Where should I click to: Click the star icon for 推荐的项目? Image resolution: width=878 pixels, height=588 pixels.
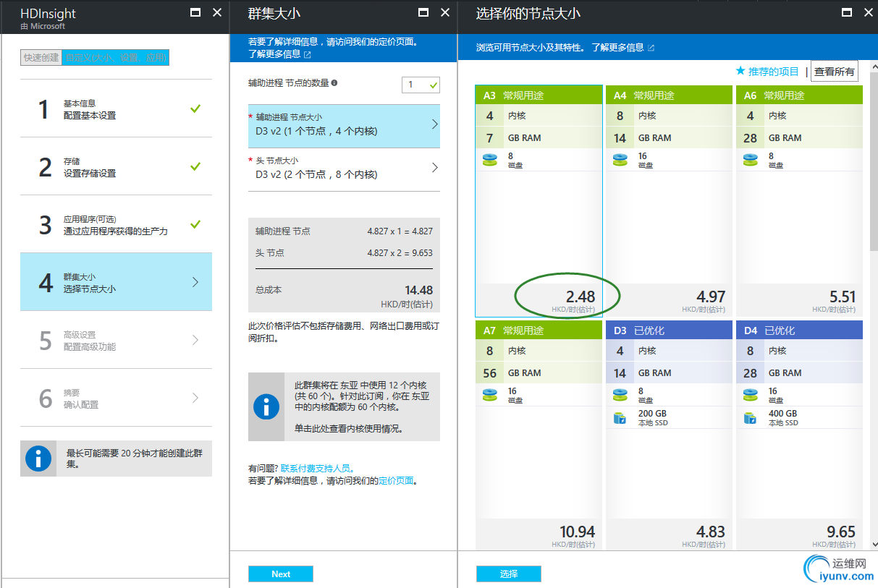coord(740,71)
